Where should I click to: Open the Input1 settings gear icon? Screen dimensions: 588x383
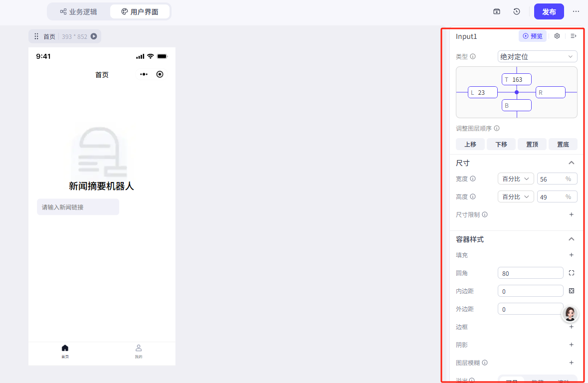point(557,36)
